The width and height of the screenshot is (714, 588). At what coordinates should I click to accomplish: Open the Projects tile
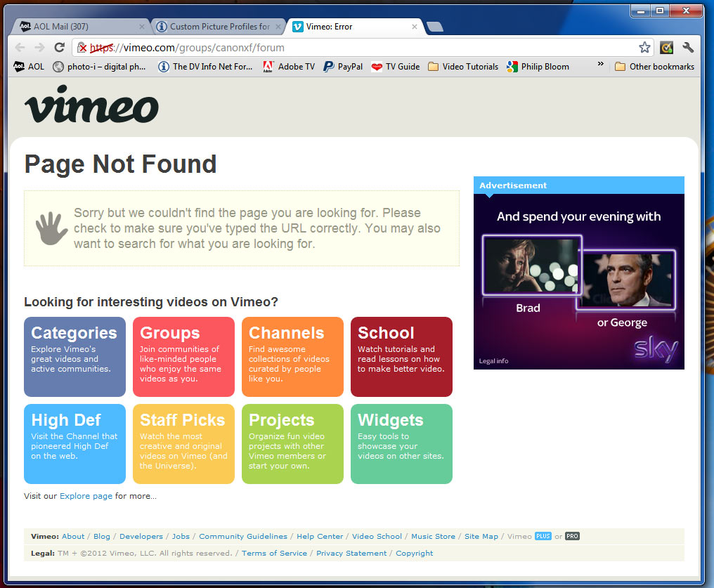tap(292, 444)
